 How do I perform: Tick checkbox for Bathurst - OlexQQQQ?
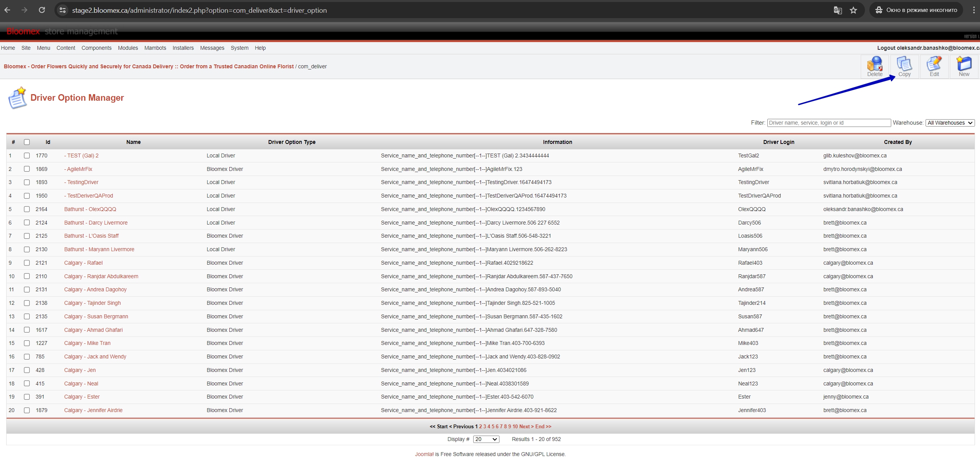click(x=27, y=209)
